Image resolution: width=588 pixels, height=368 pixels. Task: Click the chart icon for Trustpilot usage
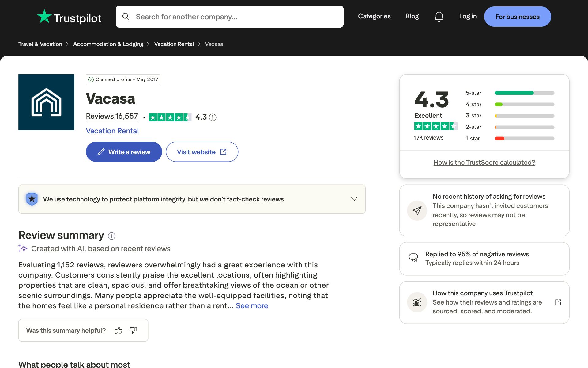417,302
